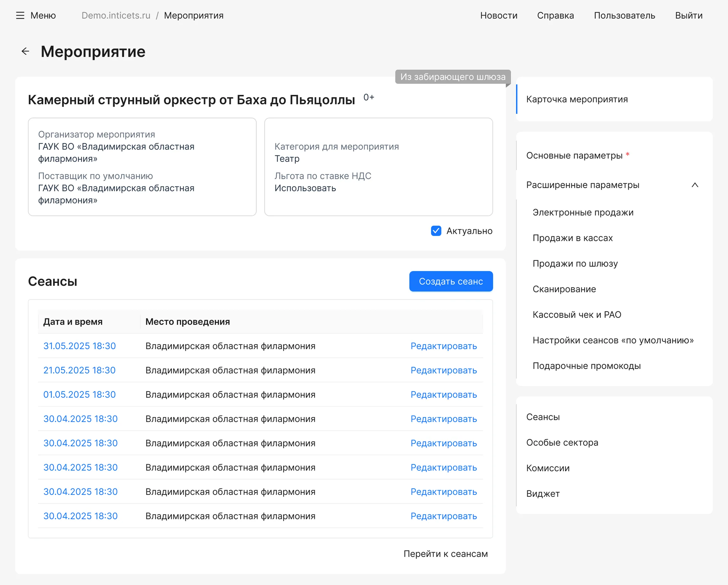Image resolution: width=728 pixels, height=585 pixels.
Task: Click the Создать сеанс button
Action: (451, 281)
